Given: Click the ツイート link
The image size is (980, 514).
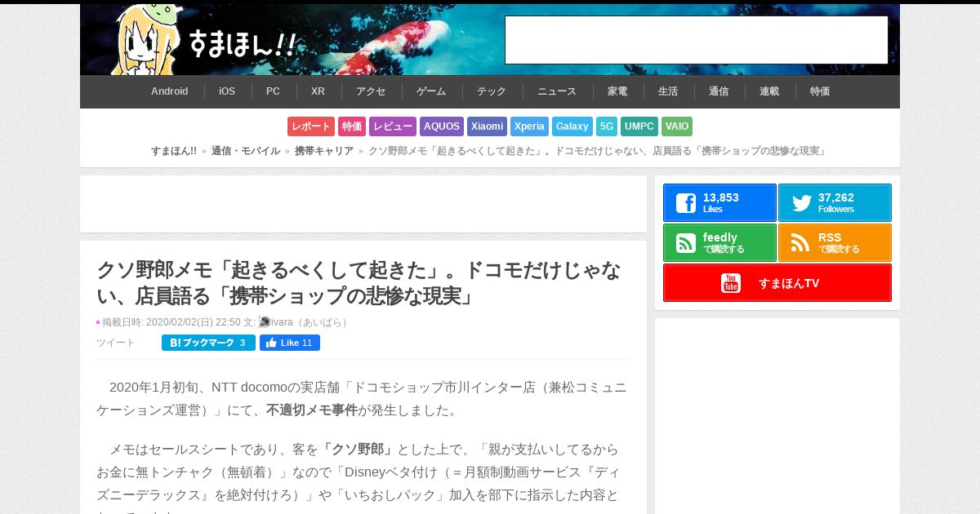Looking at the screenshot, I should pyautogui.click(x=116, y=343).
